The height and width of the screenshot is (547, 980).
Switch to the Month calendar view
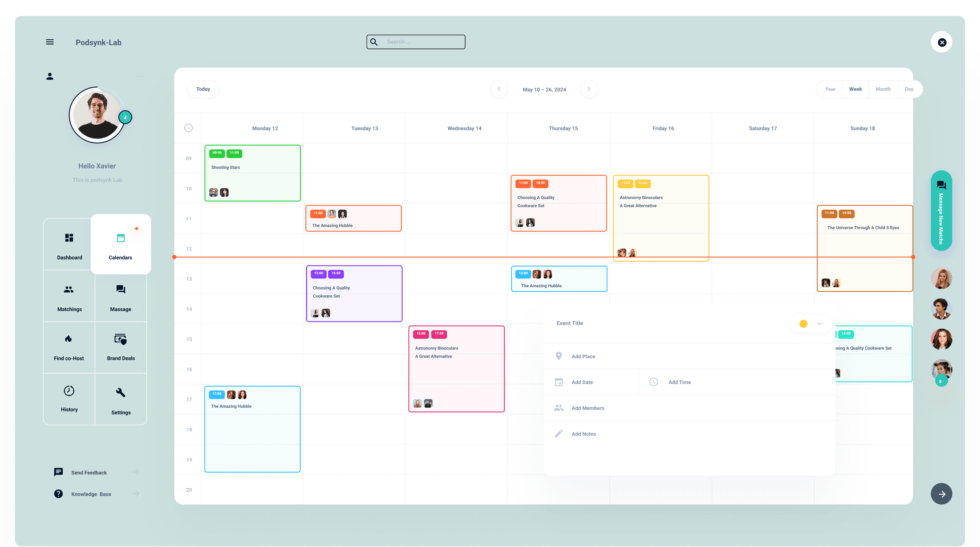click(x=882, y=89)
